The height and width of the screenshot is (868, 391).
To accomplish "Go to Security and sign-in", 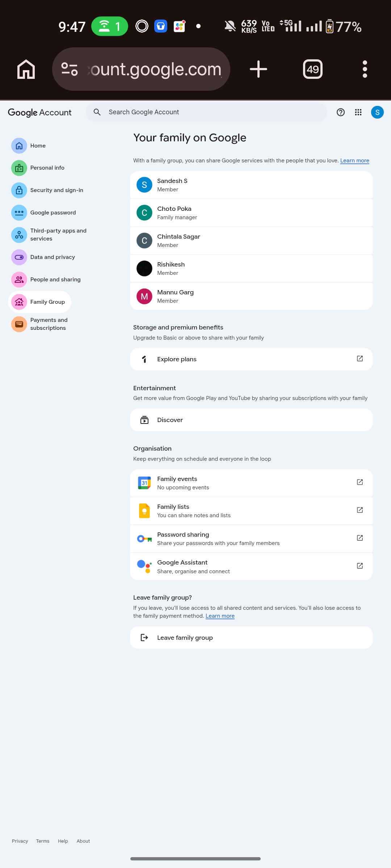I will click(56, 190).
